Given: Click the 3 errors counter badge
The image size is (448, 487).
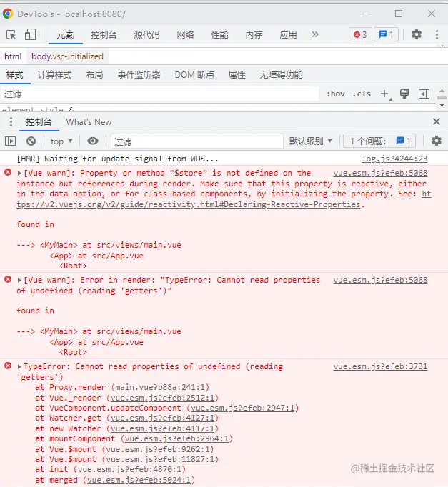Looking at the screenshot, I should 360,35.
